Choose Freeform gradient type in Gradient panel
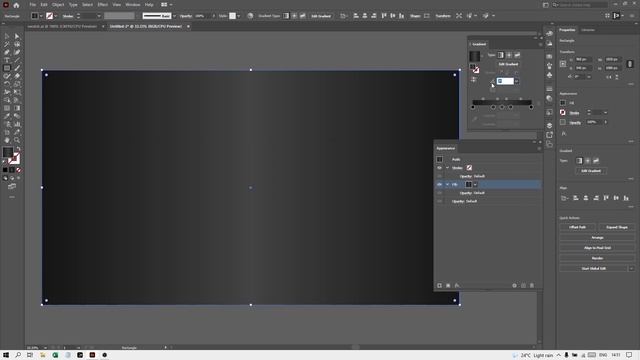640x360 pixels. 517,55
